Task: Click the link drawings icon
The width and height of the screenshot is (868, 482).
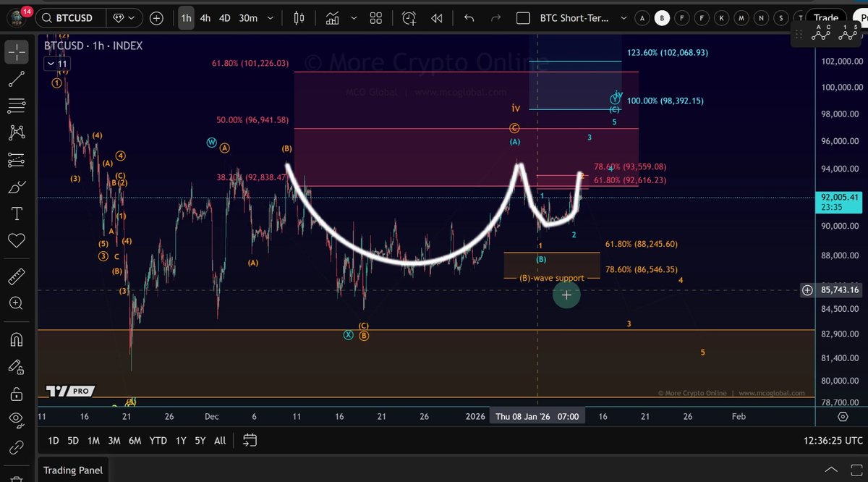Action: coord(16,447)
